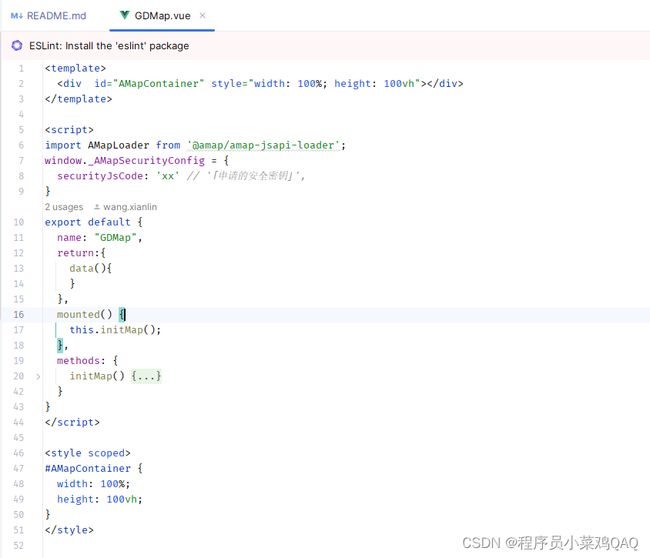650x558 pixels.
Task: Click the '<script>' opening tag
Action: pos(69,130)
